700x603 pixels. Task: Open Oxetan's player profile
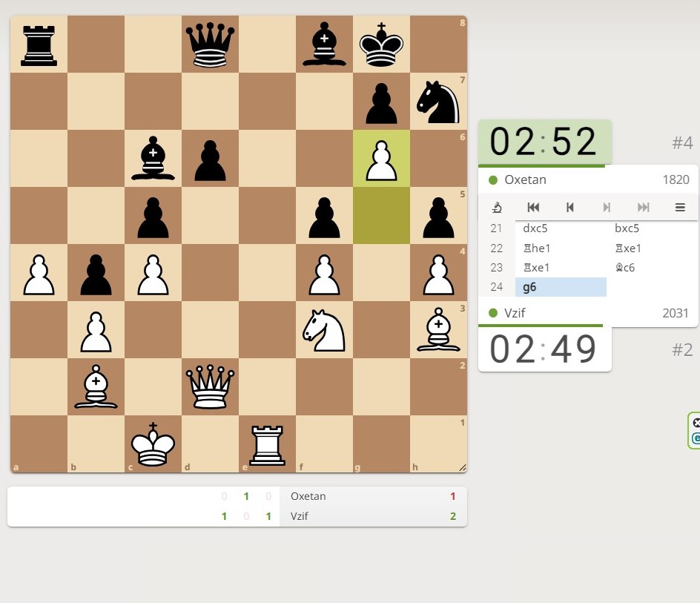coord(526,179)
